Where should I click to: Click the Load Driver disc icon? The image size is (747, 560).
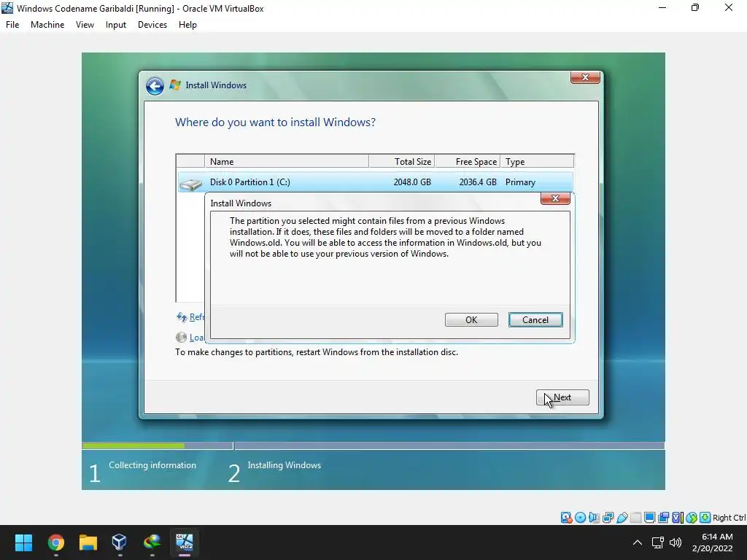click(x=181, y=338)
